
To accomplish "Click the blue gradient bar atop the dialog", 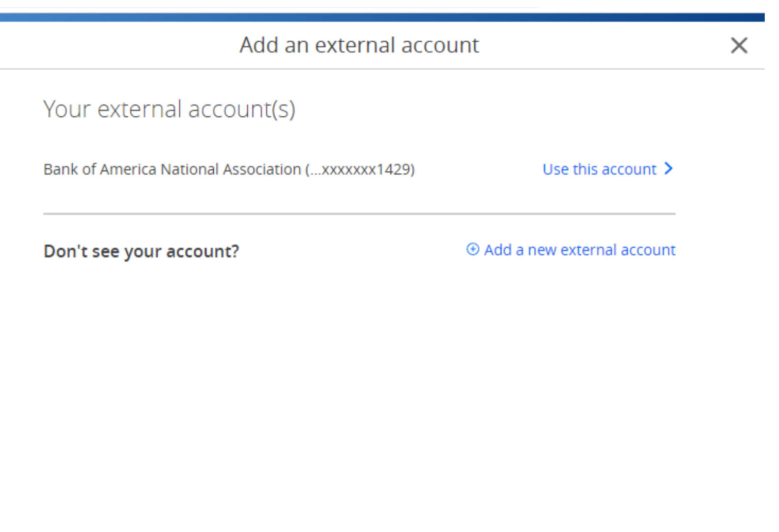I will tap(382, 18).
